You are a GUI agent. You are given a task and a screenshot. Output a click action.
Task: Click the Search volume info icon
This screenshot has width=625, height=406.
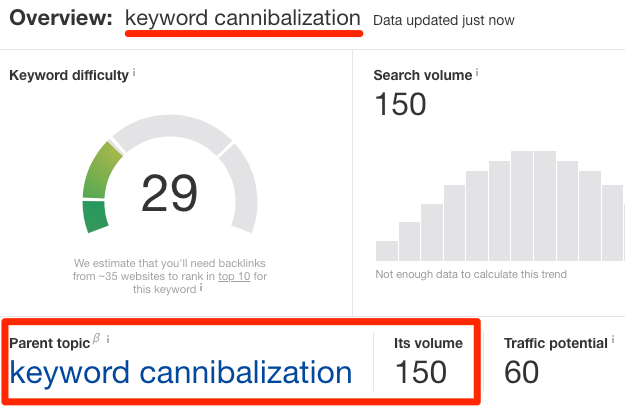478,73
